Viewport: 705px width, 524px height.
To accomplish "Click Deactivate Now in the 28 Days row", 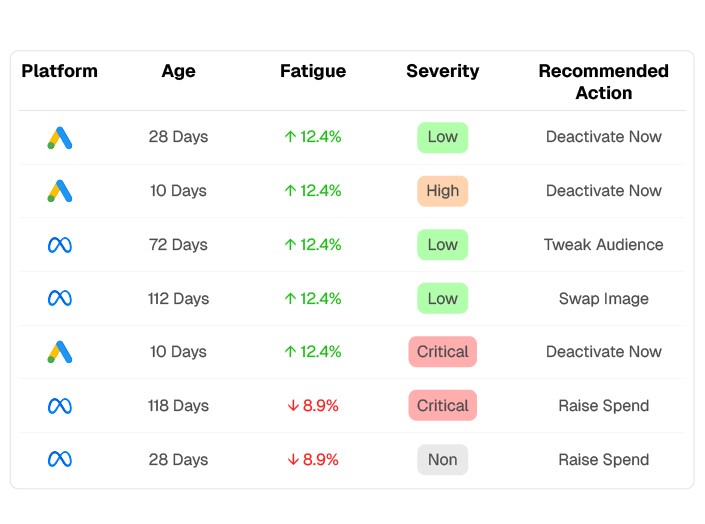I will tap(603, 137).
